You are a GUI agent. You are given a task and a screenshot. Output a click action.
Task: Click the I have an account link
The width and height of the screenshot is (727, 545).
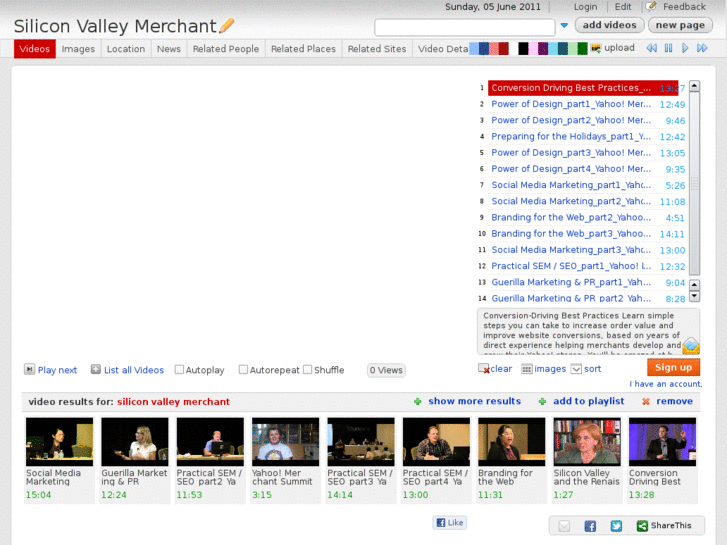point(665,384)
